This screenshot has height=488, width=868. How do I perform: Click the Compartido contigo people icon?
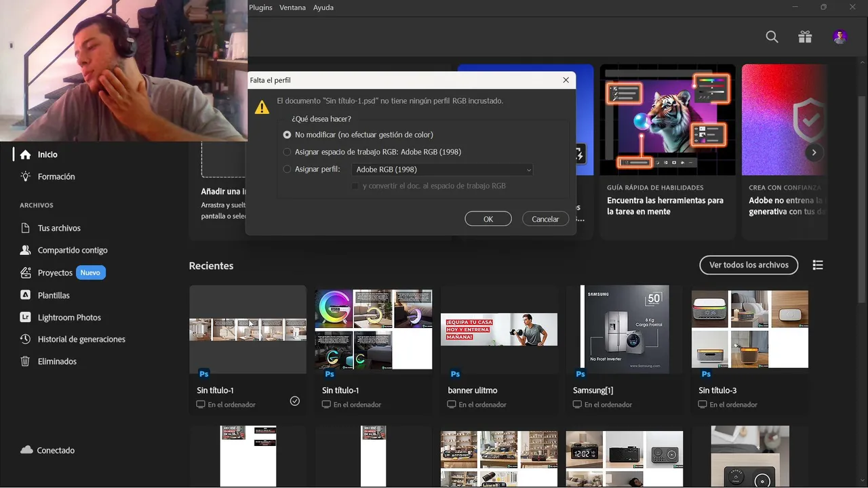(x=26, y=250)
